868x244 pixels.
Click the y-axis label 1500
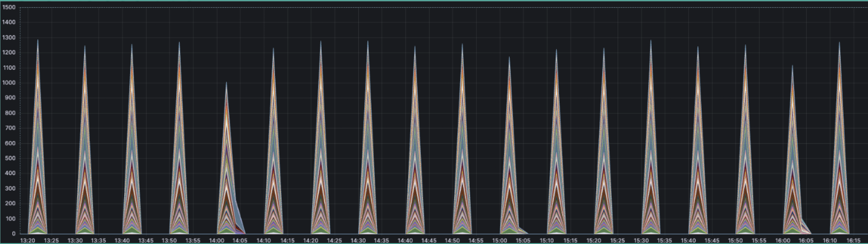[9, 7]
